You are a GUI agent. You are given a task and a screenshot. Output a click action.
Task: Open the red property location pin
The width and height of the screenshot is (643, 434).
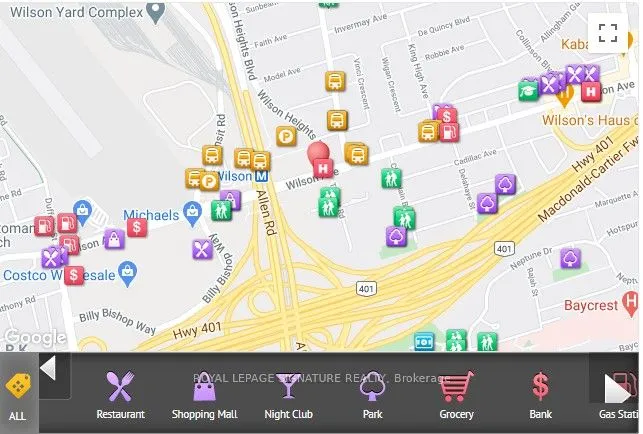pyautogui.click(x=318, y=154)
